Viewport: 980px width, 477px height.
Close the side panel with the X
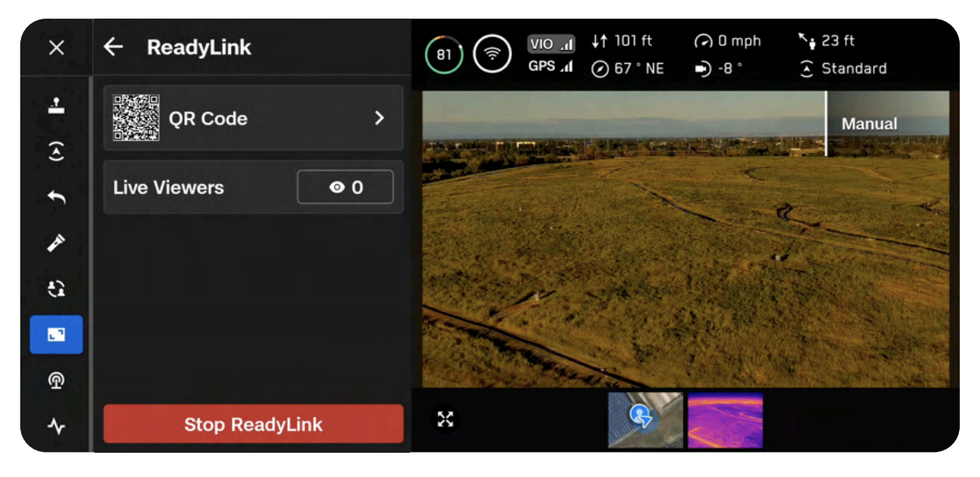56,48
